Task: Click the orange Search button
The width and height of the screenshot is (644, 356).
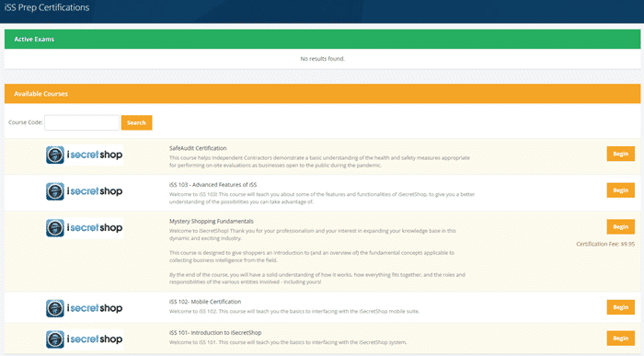Action: point(136,122)
